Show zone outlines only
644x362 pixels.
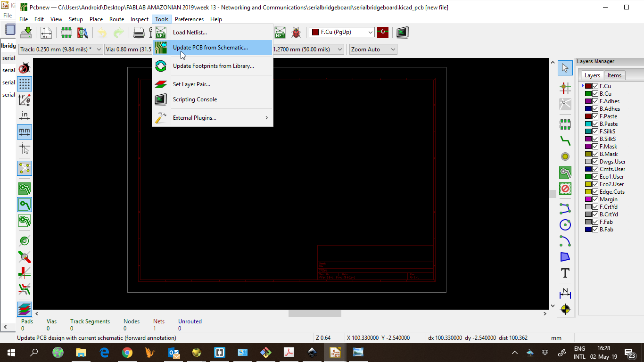point(25,221)
